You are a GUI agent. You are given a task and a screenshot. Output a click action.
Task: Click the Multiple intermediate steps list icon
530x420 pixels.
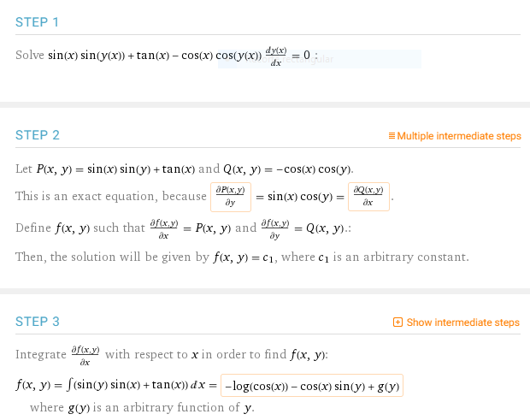coord(392,136)
